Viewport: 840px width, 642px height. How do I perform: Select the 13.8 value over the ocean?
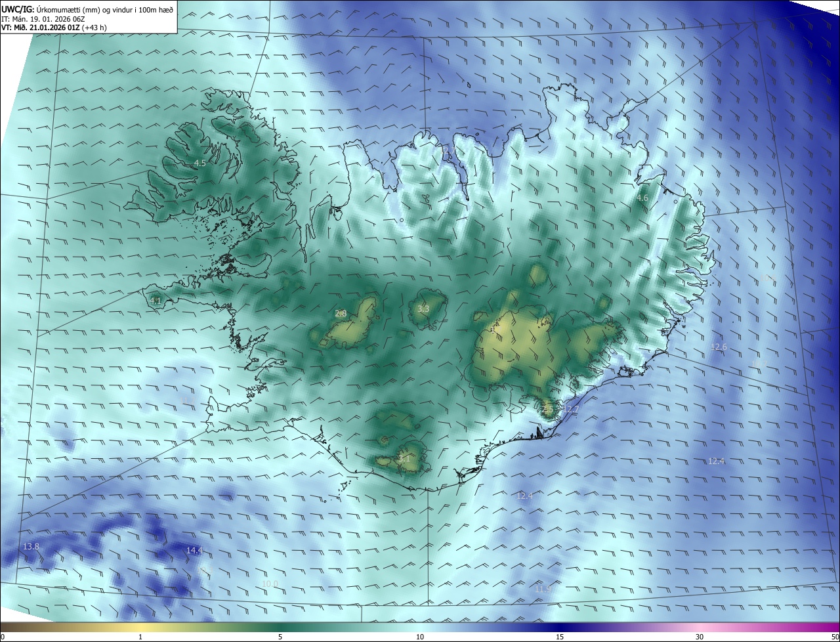[x=31, y=546]
